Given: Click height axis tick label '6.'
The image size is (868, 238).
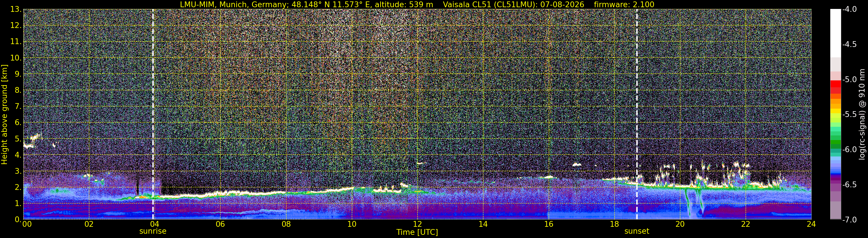Looking at the screenshot, I should [18, 122].
